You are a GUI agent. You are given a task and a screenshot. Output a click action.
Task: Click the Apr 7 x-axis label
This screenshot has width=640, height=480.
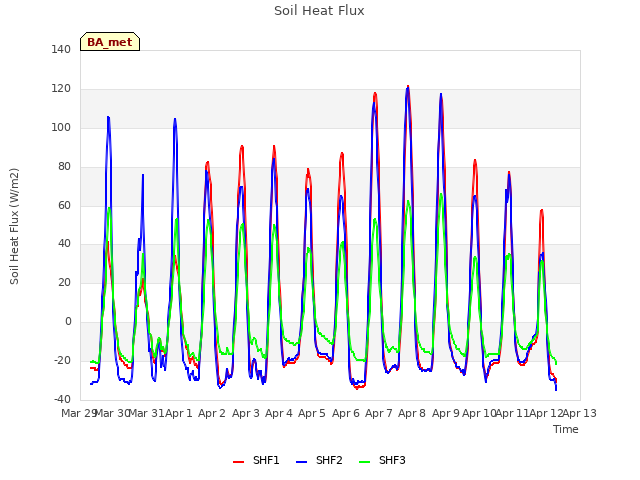click(379, 413)
